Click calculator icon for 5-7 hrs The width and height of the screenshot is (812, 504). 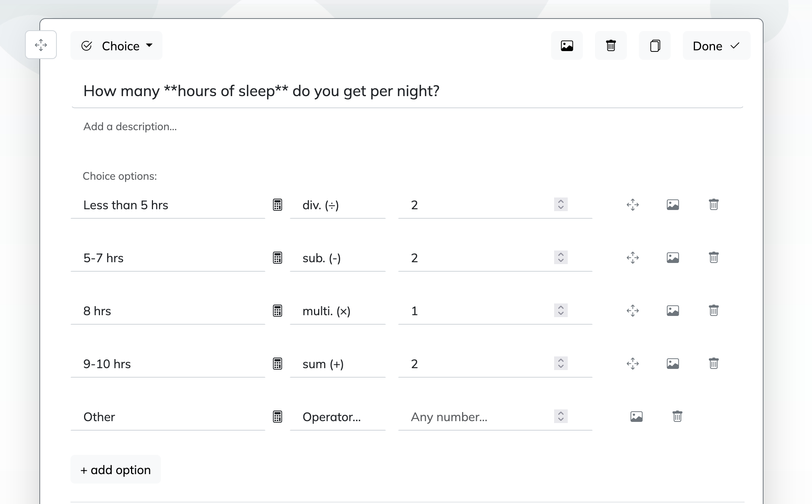[x=278, y=258]
